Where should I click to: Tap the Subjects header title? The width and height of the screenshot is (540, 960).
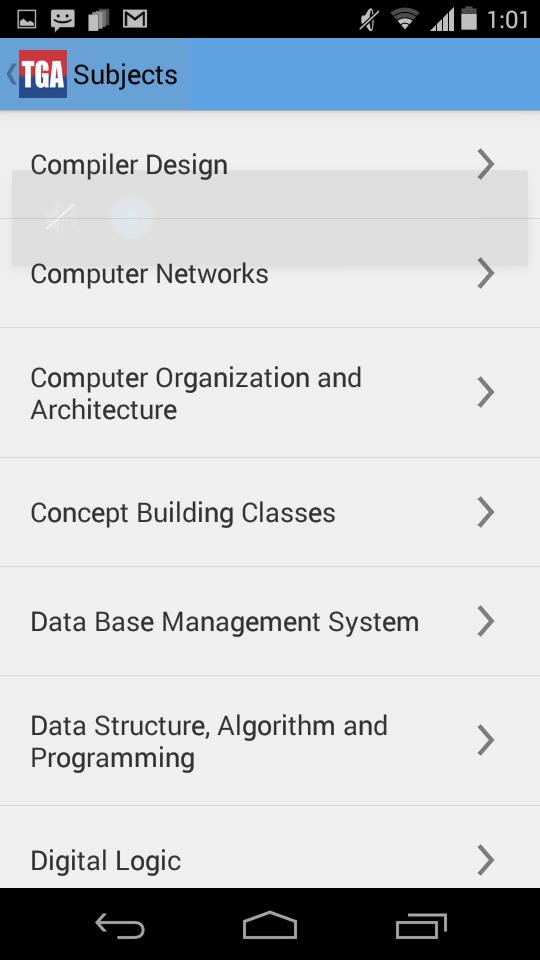pyautogui.click(x=126, y=75)
